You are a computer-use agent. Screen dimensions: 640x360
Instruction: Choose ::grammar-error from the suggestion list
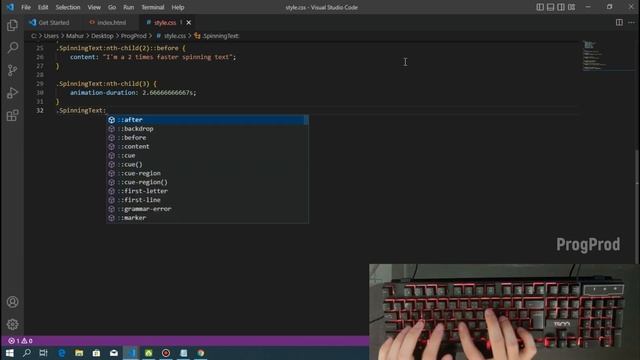click(207, 209)
